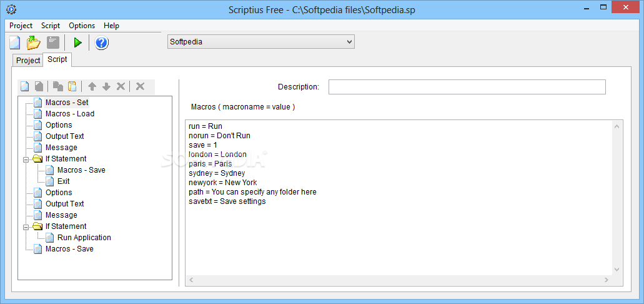This screenshot has height=304, width=644.
Task: Switch to the Project tab
Action: (28, 60)
